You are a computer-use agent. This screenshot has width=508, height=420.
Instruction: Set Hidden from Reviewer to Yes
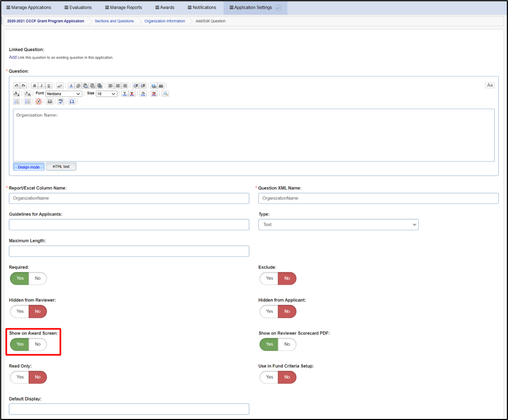(x=20, y=311)
